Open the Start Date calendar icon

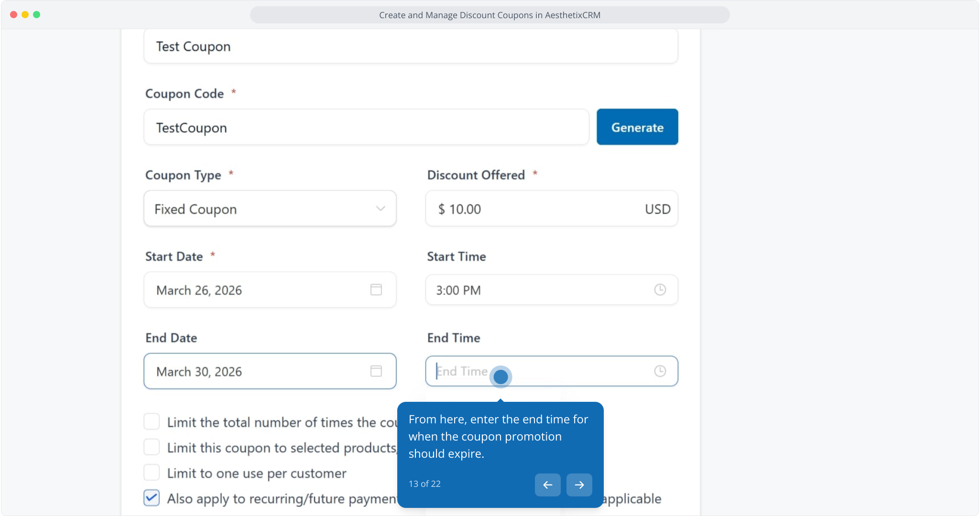pyautogui.click(x=376, y=290)
